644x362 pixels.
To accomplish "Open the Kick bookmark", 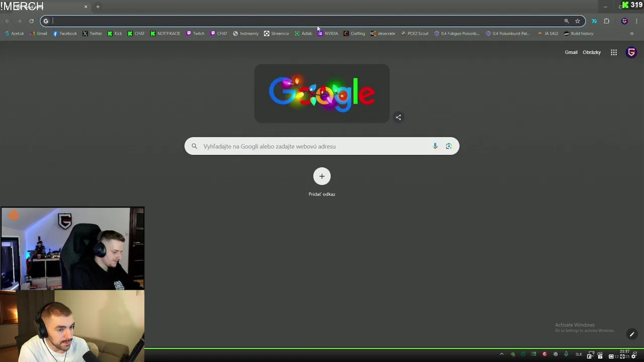I will (x=115, y=34).
